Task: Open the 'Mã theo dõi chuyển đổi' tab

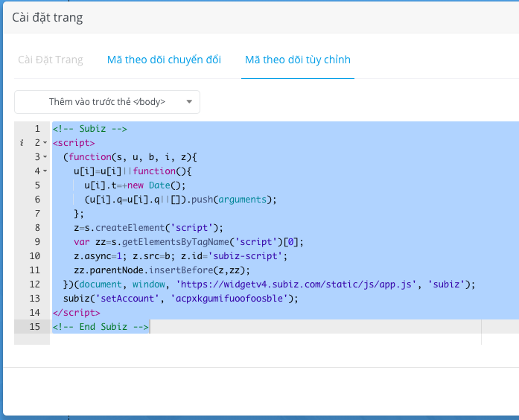Action: click(x=164, y=60)
